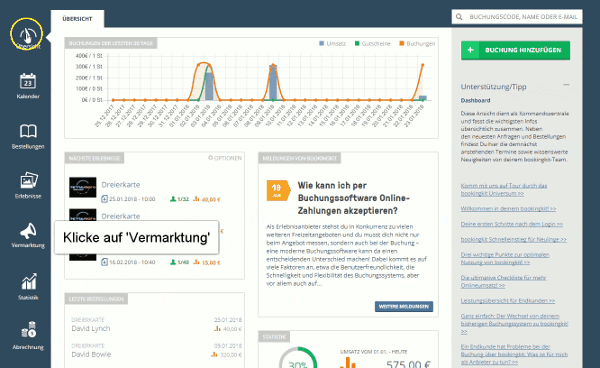Click the blue Umsatz bar on 03.01.2018

(209, 86)
